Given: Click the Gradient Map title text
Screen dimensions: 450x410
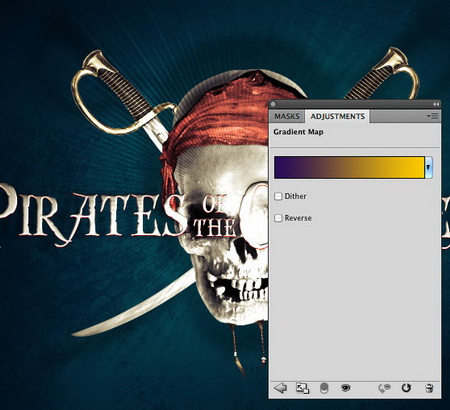Looking at the screenshot, I should click(x=298, y=132).
